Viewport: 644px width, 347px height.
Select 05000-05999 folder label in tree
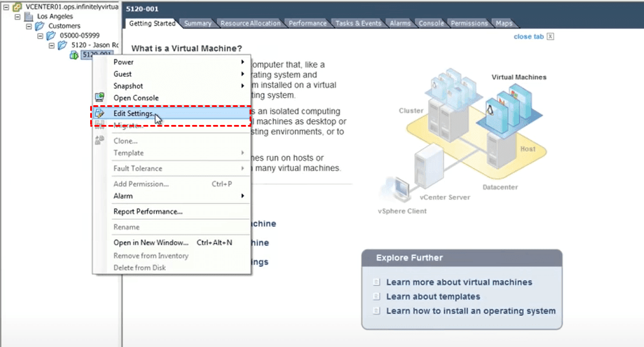(x=80, y=35)
